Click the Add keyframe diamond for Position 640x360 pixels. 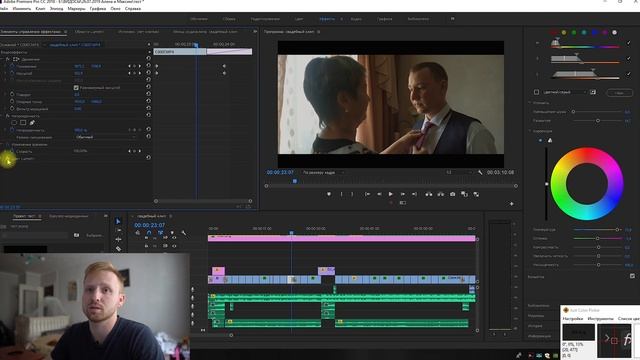134,66
